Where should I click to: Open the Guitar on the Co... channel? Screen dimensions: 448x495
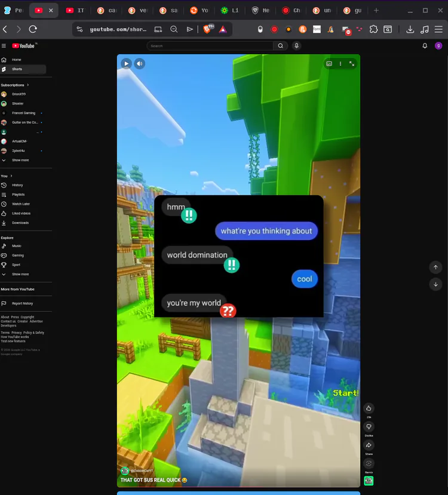(23, 122)
